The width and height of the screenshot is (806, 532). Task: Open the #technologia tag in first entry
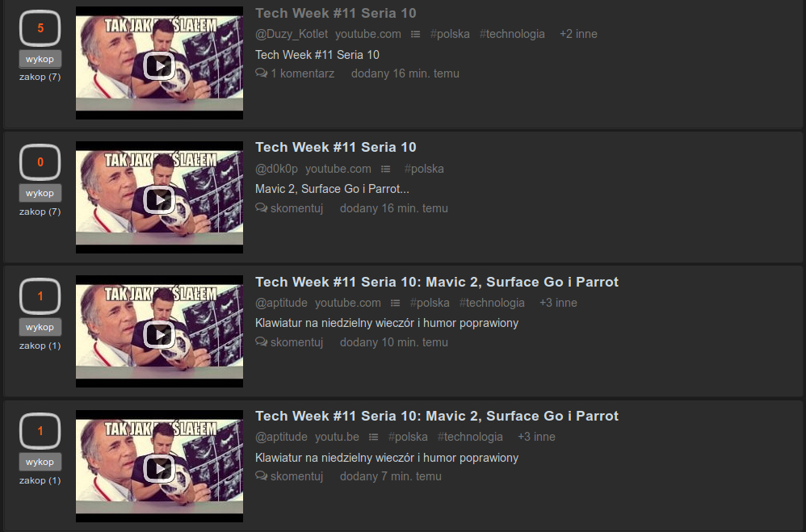point(512,34)
